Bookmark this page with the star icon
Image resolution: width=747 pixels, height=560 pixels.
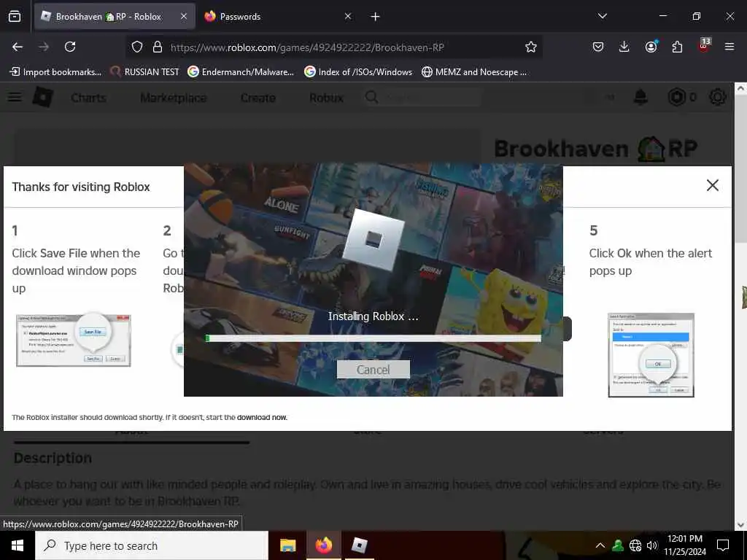531,47
